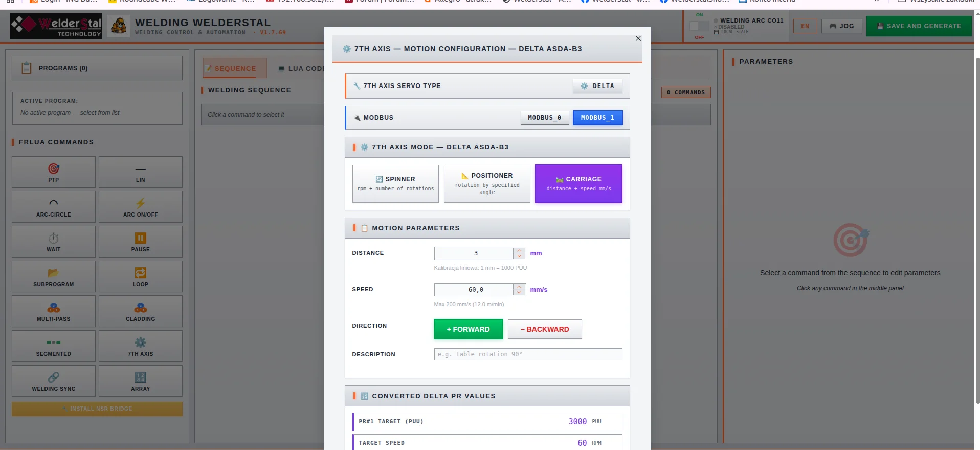
Task: Add a PAUSE command
Action: [141, 242]
